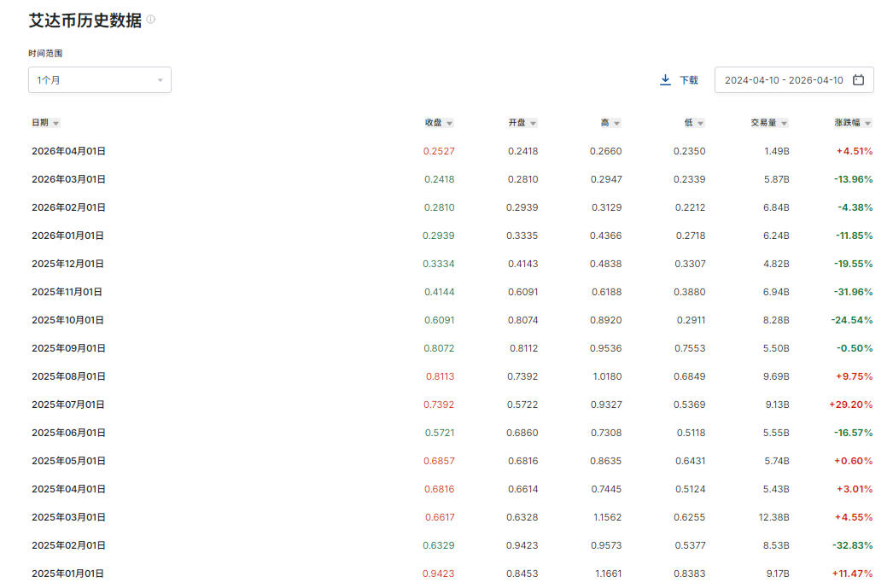This screenshot has height=588, width=893.
Task: Select the 2025年02月01日 date cell
Action: click(68, 545)
